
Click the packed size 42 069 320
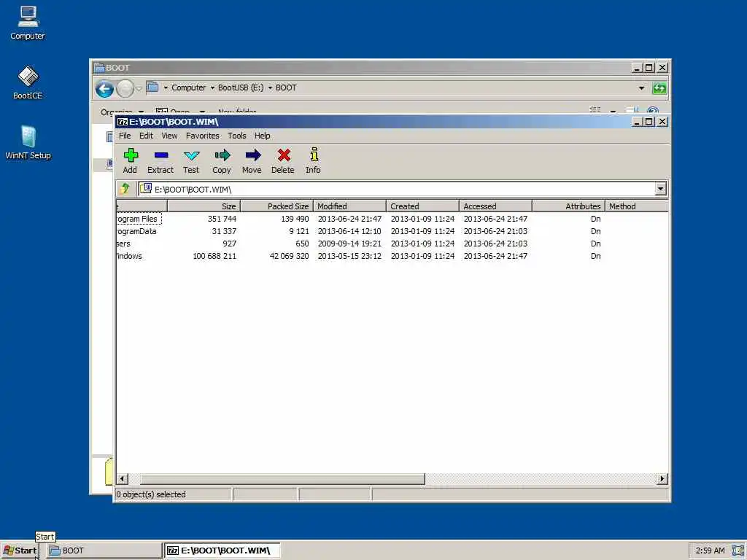[x=289, y=256]
